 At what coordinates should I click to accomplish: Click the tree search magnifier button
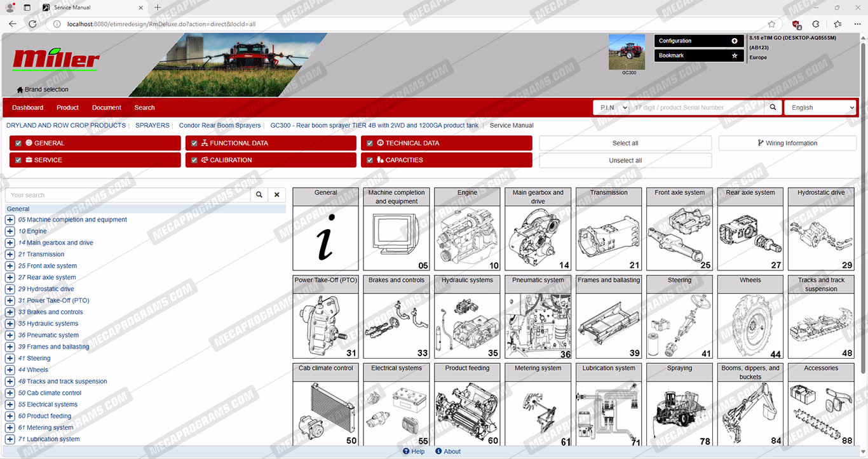(259, 195)
